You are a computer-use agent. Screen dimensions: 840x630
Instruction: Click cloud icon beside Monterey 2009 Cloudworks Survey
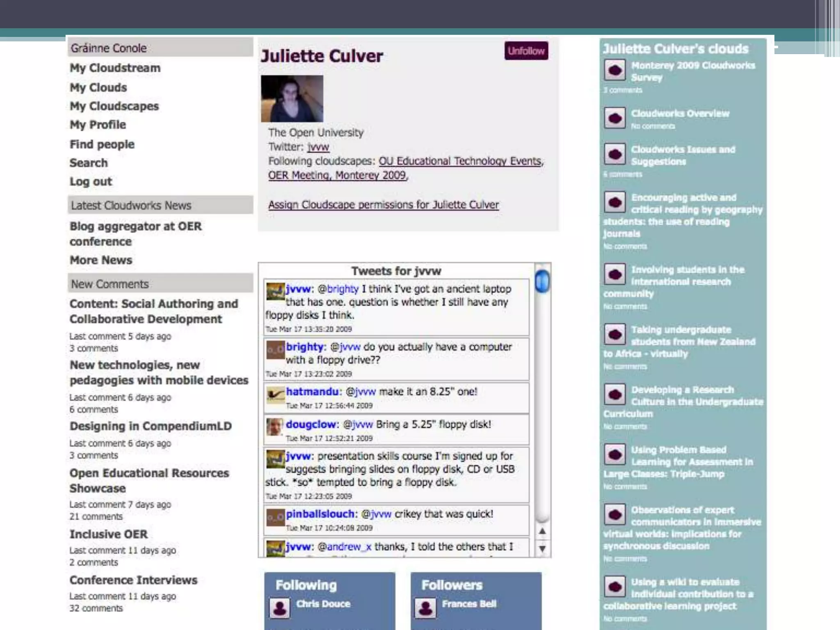(614, 71)
